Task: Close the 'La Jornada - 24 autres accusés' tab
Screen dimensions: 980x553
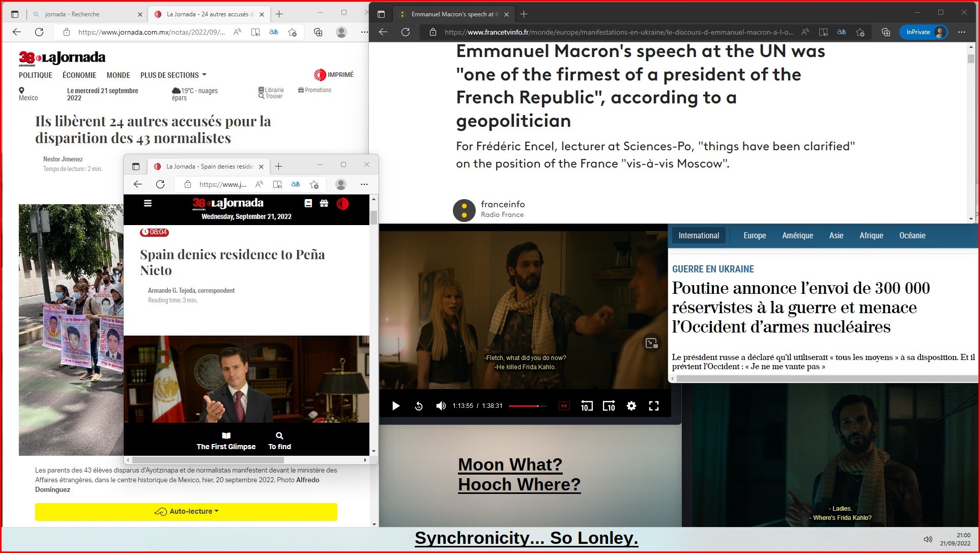Action: coord(262,14)
